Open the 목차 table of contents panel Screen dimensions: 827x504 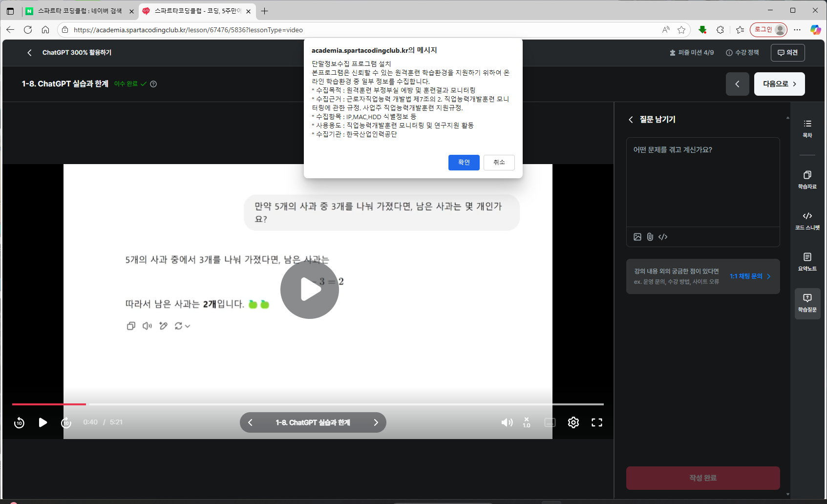pos(807,128)
